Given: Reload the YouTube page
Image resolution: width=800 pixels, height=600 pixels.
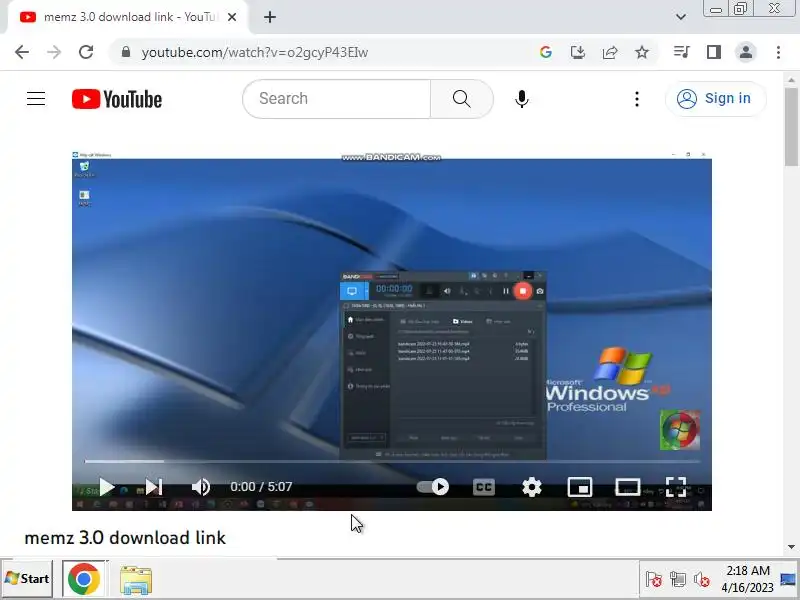Looking at the screenshot, I should tap(86, 52).
